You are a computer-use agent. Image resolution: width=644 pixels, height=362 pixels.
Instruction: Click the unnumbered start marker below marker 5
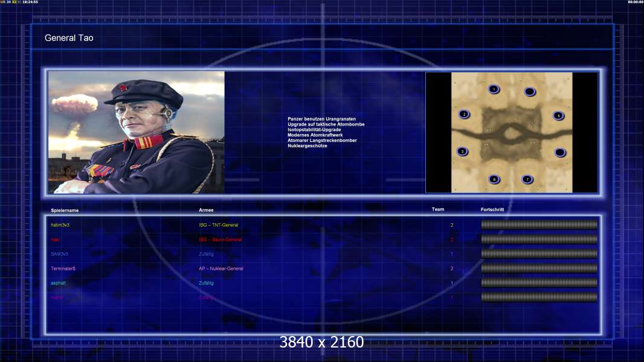coord(560,153)
